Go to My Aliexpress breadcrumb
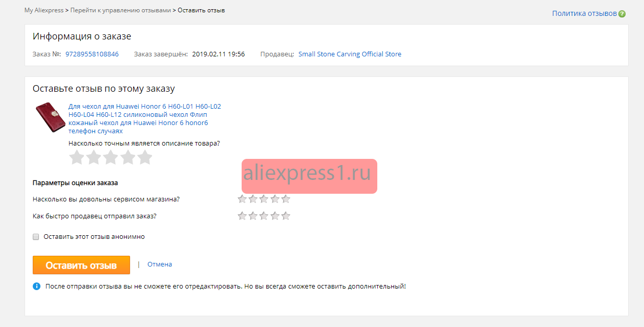 [44, 10]
